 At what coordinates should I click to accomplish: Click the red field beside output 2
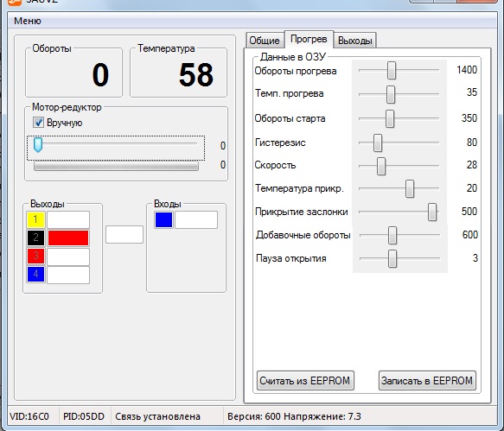point(68,238)
